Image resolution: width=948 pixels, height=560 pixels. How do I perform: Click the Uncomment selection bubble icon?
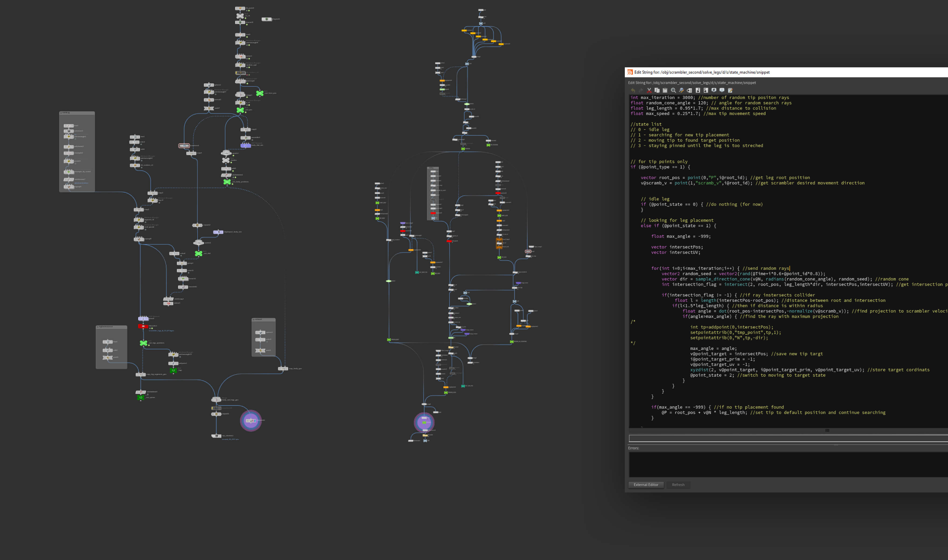click(722, 90)
